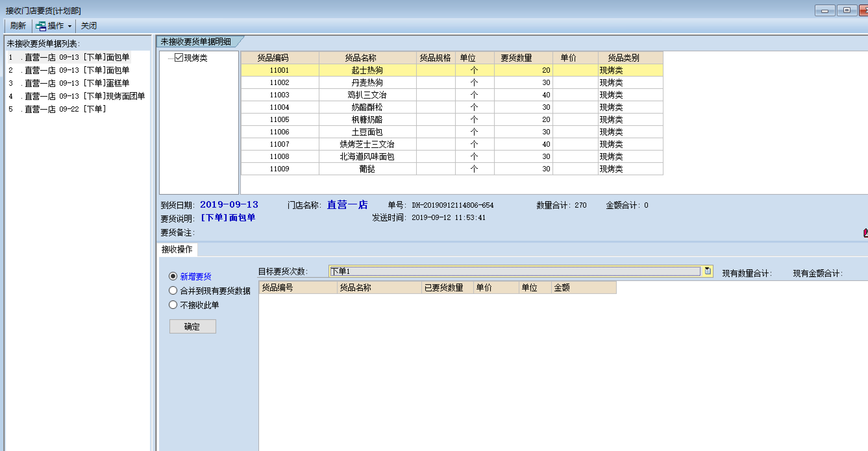Click the arrival date 2019-09-13

229,204
